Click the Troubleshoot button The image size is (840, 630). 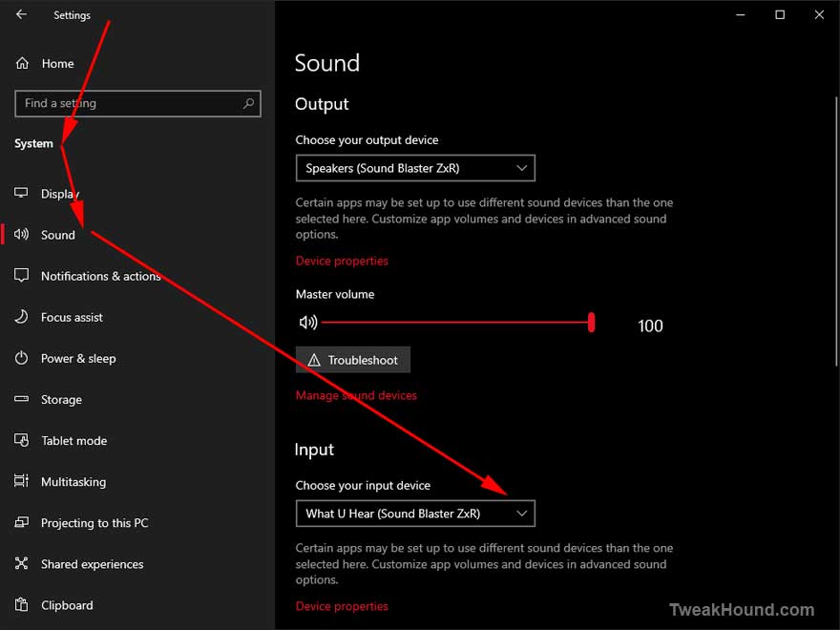pos(353,360)
